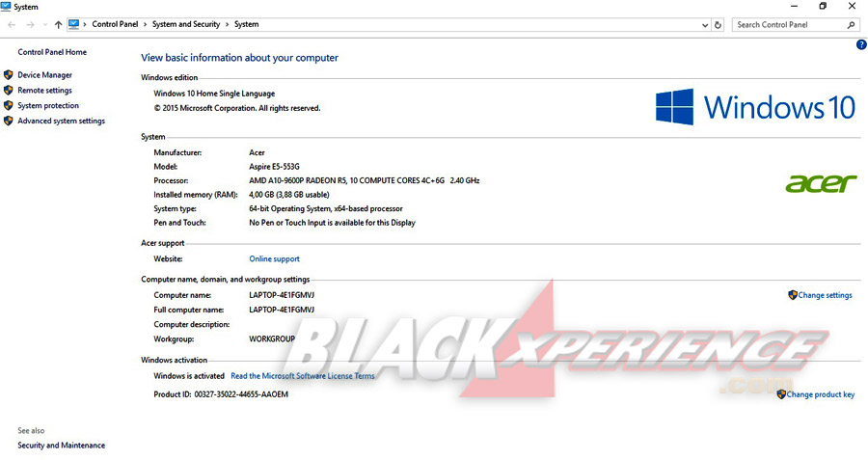Image resolution: width=868 pixels, height=460 pixels.
Task: Click the shield icon beside Change settings
Action: coord(793,295)
